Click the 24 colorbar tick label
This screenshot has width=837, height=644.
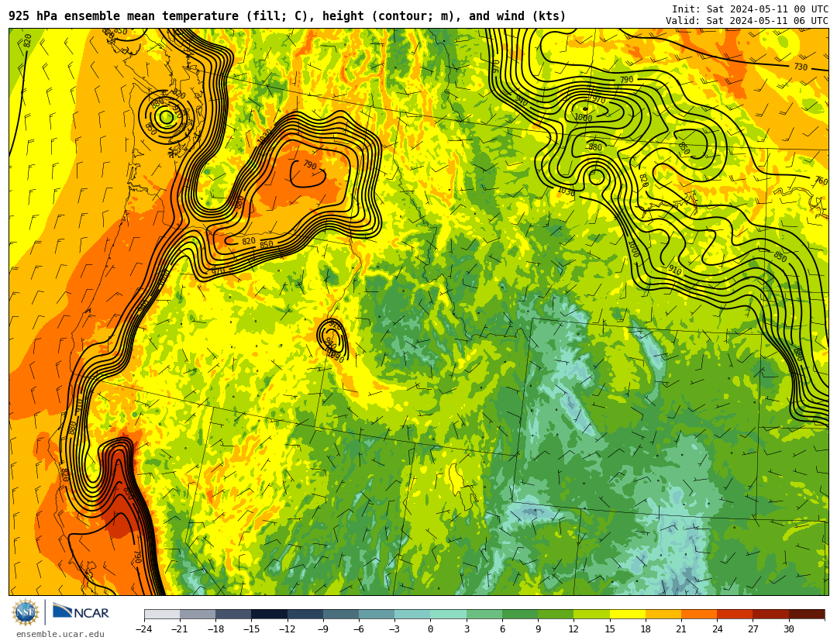point(717,629)
